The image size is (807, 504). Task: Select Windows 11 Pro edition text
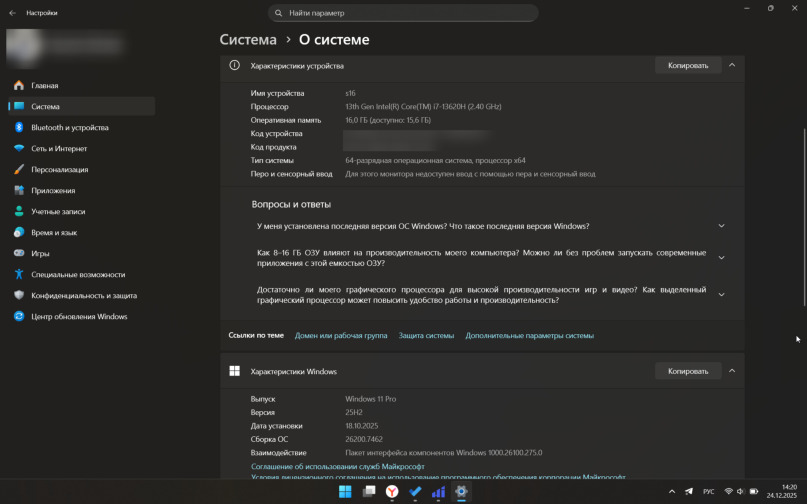[x=371, y=399]
